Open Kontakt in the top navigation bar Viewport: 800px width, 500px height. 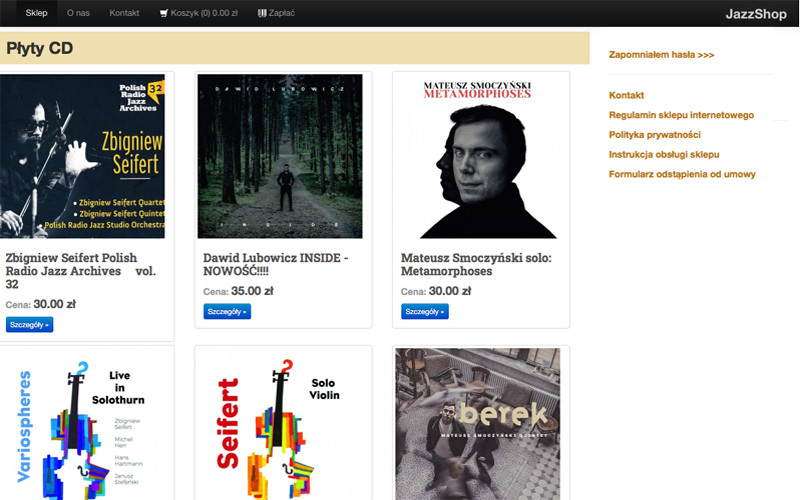click(x=124, y=13)
